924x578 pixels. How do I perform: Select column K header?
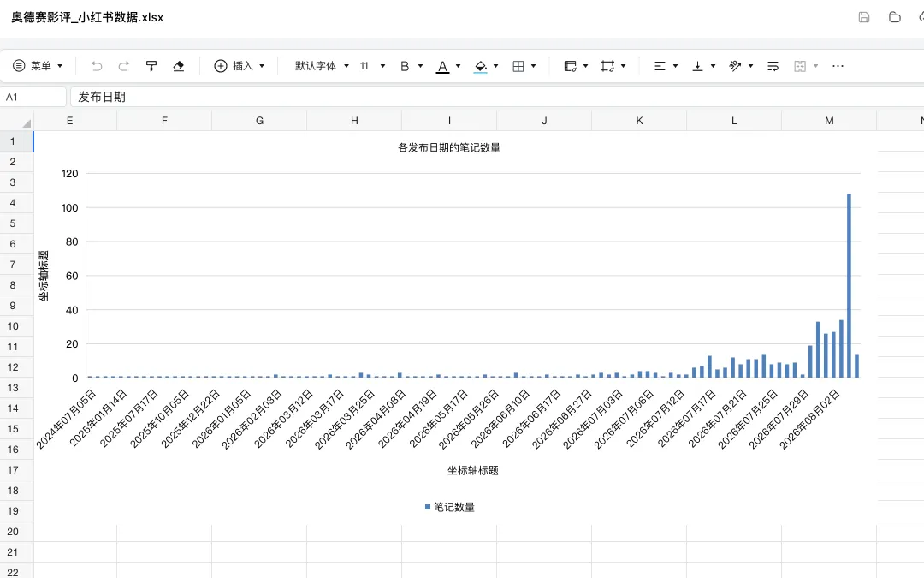639,121
